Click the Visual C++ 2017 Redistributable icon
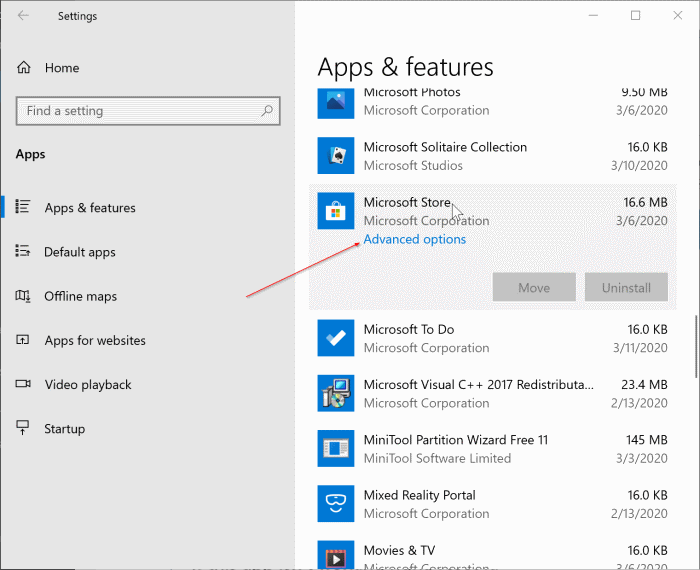The image size is (700, 570). pos(336,393)
